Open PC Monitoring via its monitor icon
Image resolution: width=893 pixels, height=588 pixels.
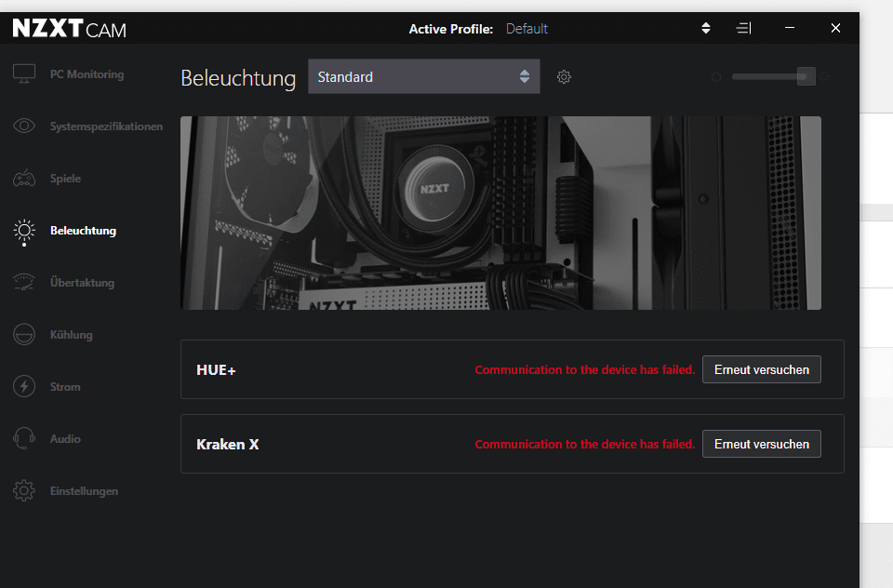coord(24,73)
